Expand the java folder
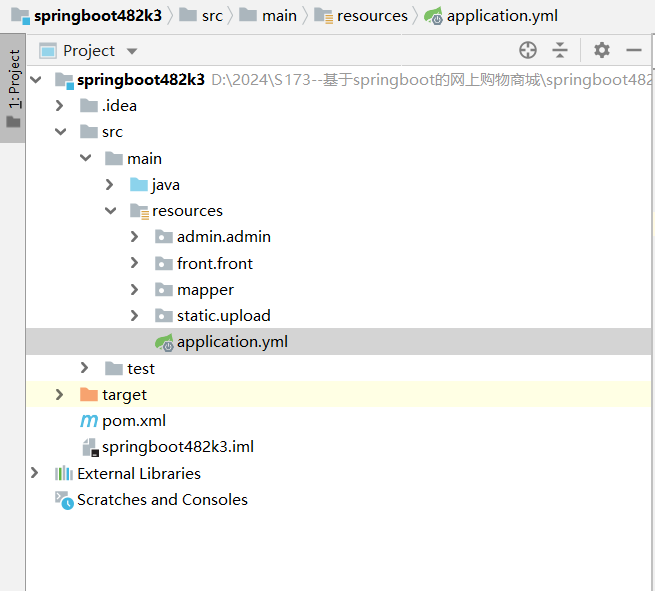Image resolution: width=655 pixels, height=591 pixels. (x=110, y=185)
